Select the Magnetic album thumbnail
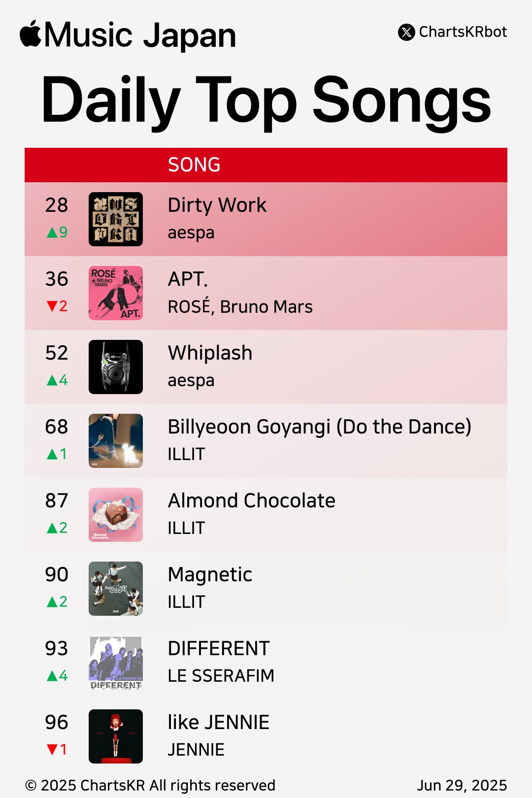 [x=116, y=589]
